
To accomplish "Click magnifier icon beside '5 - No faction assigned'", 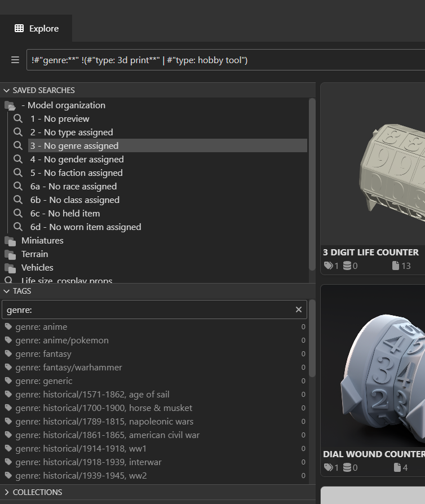I will [x=18, y=173].
